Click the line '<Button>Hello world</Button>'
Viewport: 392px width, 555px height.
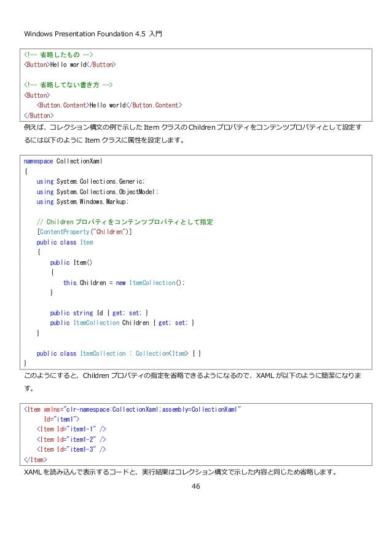pos(69,65)
